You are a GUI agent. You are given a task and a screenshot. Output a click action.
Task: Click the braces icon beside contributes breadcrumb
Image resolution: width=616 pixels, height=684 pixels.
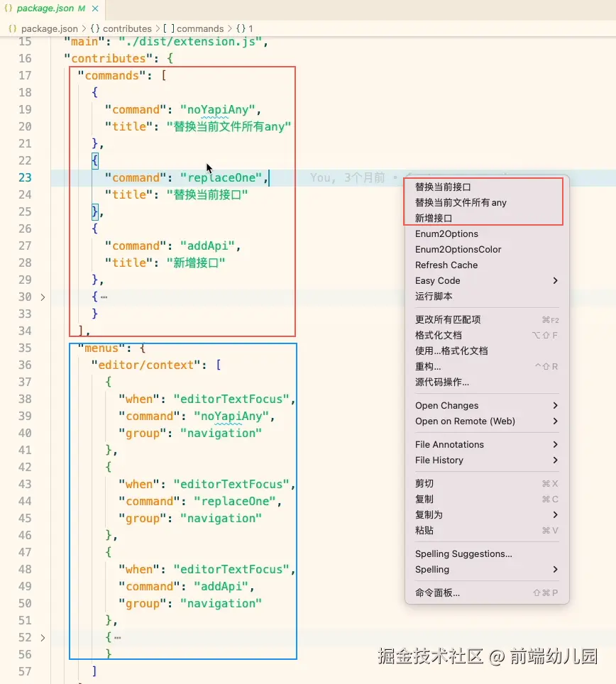click(94, 28)
